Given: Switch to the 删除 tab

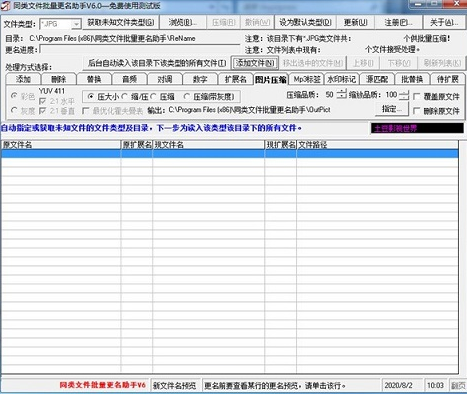Looking at the screenshot, I should click(x=59, y=79).
